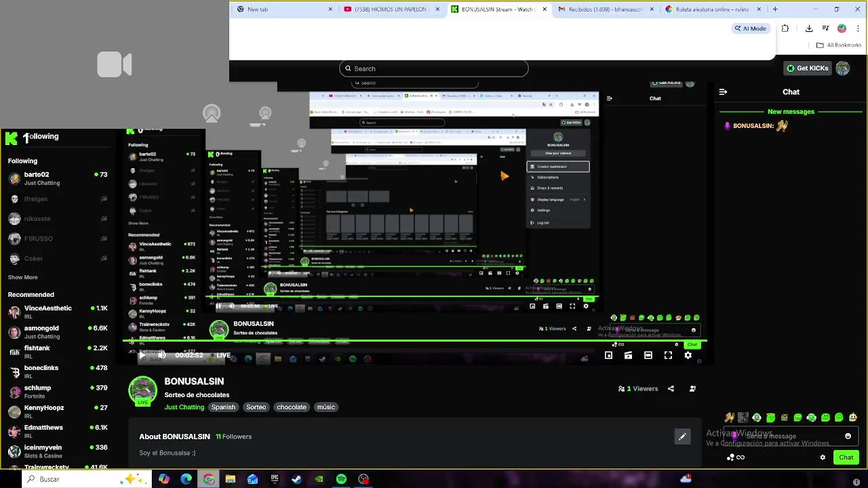The height and width of the screenshot is (488, 868).
Task: Open the All Bookmarks folder
Action: [839, 45]
